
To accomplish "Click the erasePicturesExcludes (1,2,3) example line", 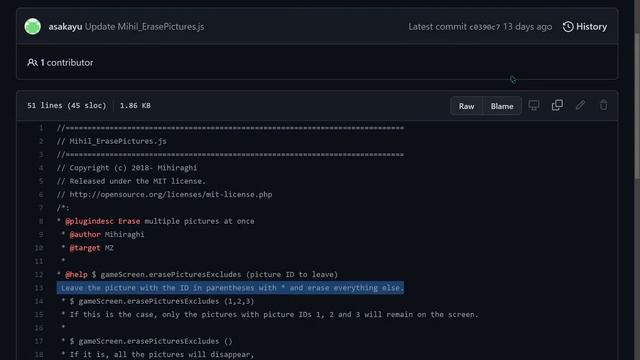I will pos(158,301).
